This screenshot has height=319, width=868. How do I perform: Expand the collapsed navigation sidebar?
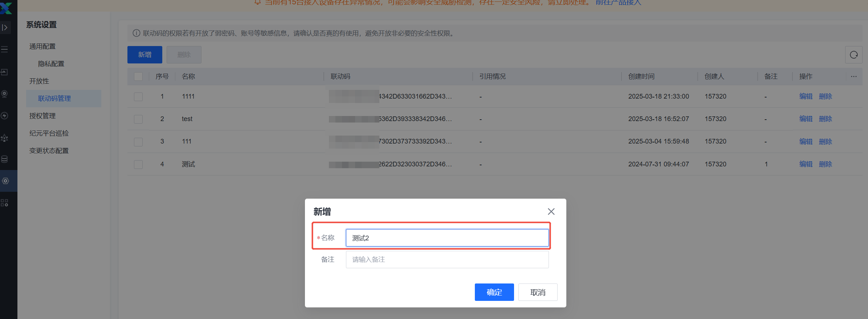5,28
